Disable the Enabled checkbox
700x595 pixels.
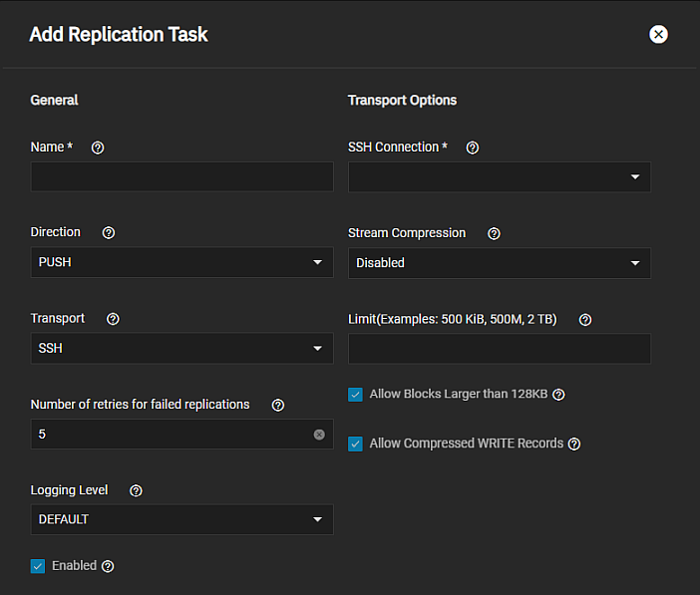click(x=38, y=566)
